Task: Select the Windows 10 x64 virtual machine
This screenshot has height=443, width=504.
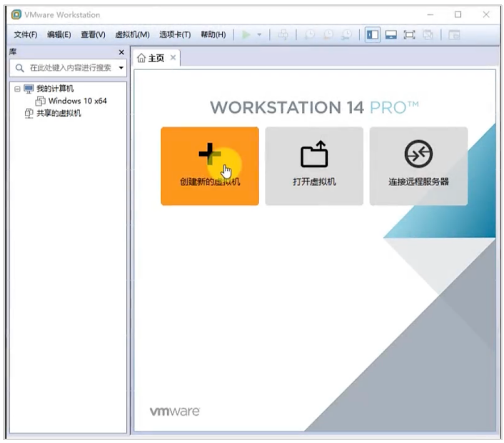Action: 78,101
